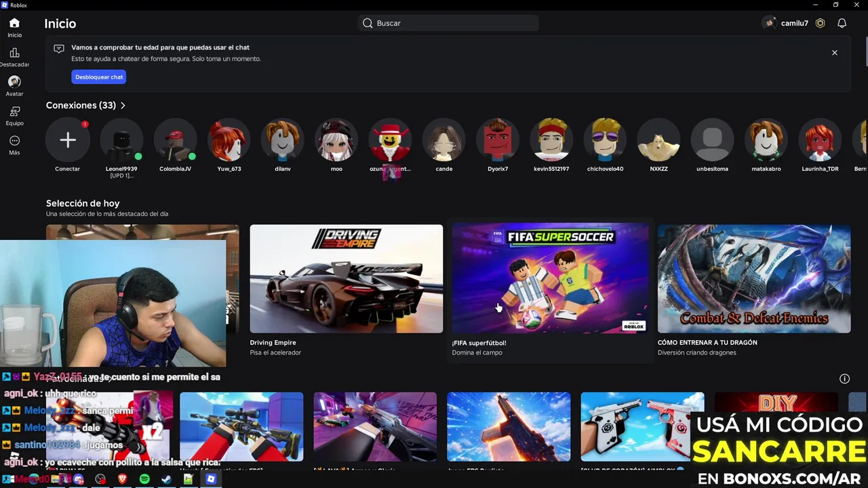868x488 pixels.
Task: Open the purple neon gun game thumbnail
Action: tap(375, 426)
